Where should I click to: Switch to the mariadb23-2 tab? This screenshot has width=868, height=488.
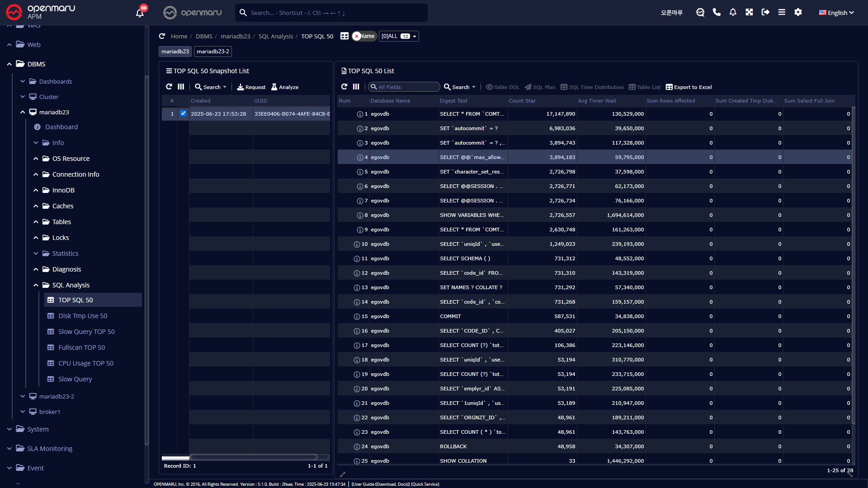click(213, 52)
